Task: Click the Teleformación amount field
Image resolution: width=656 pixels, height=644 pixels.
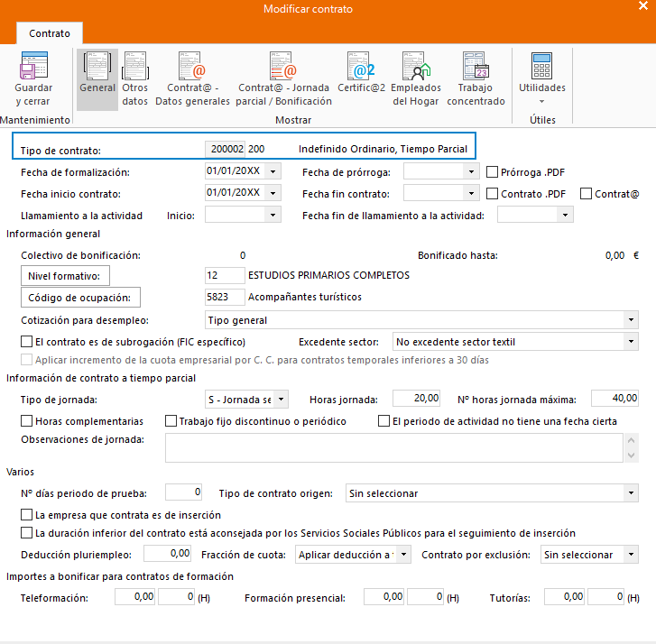Action: click(x=135, y=597)
